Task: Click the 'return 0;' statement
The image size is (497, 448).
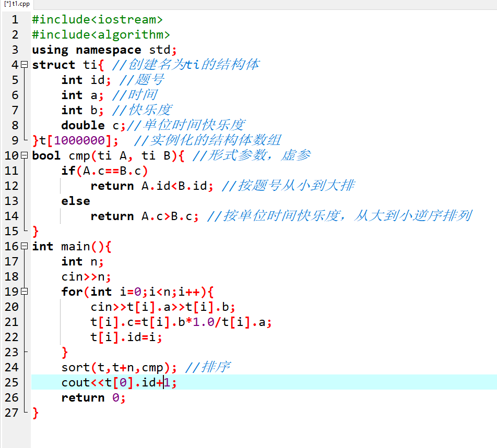Action: pyautogui.click(x=93, y=398)
